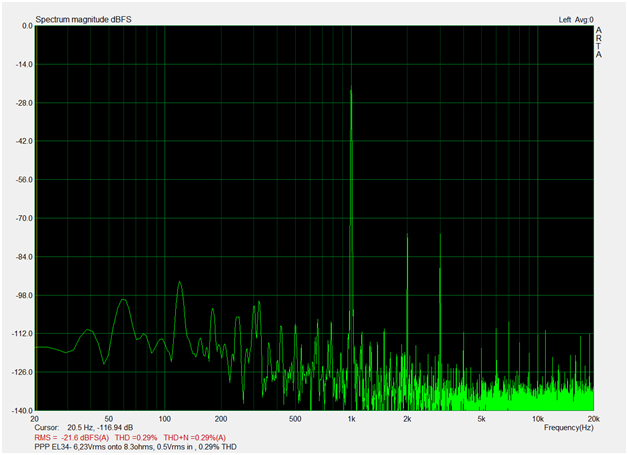Click the tip of the 1 kHz fundamental peak

pyautogui.click(x=351, y=90)
